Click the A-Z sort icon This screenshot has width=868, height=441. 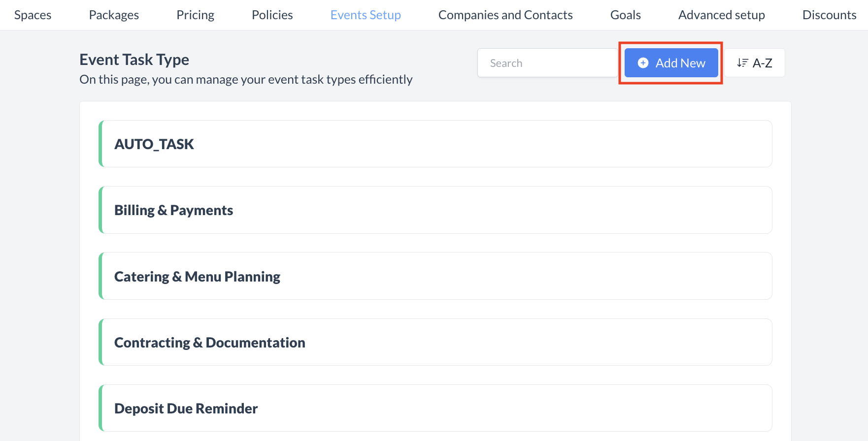(x=742, y=63)
